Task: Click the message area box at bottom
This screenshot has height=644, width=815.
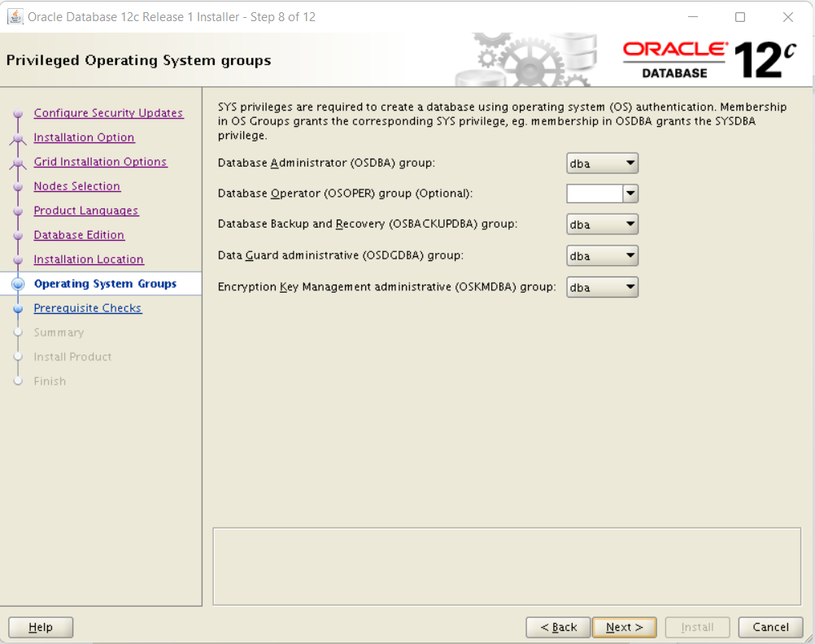Action: 507,567
